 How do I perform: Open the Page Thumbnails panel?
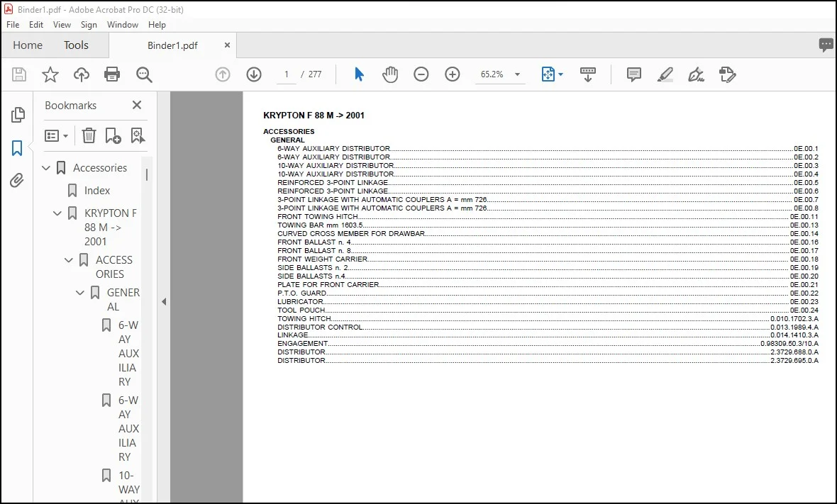(x=18, y=115)
